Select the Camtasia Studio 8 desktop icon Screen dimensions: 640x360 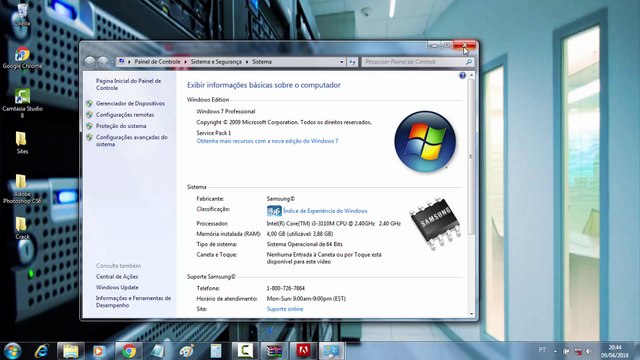tap(22, 103)
